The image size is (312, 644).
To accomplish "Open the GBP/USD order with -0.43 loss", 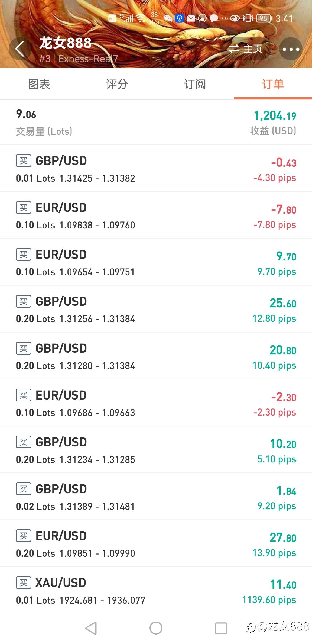I will (x=156, y=169).
